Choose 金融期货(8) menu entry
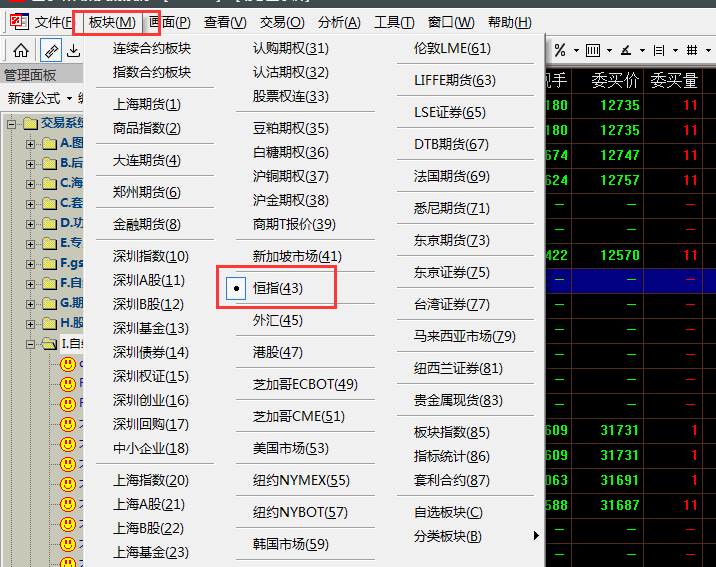The height and width of the screenshot is (567, 716). click(x=147, y=224)
